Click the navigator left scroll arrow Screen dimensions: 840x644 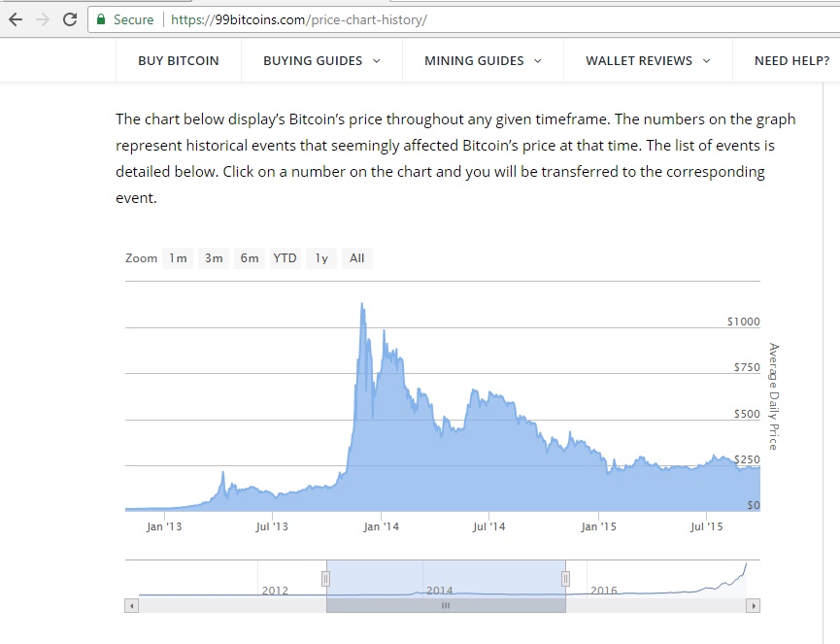[131, 606]
